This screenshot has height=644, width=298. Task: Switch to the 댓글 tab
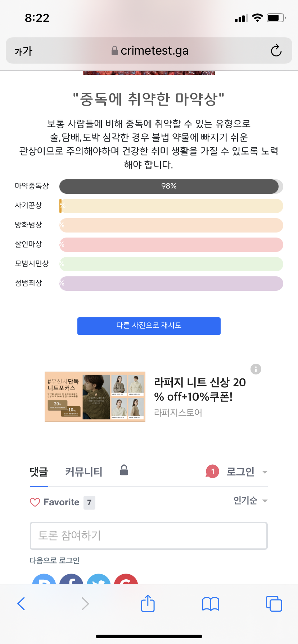click(x=39, y=472)
